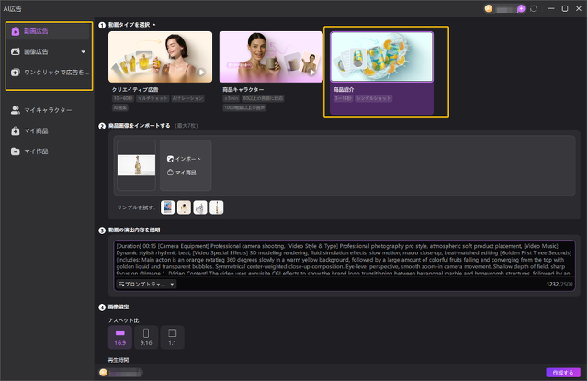Click the credits coin in the bottom bar
The image size is (588, 381).
[104, 373]
